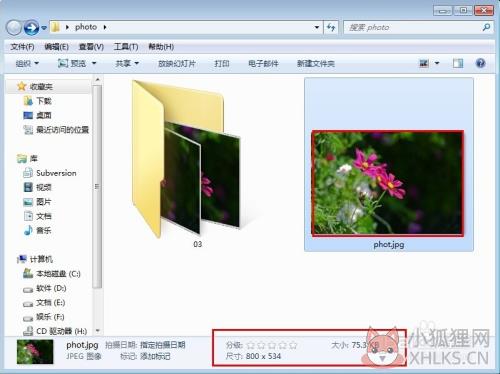Click the 电子邮件 toolbar button
Image resolution: width=500 pixels, height=374 pixels.
[x=263, y=63]
